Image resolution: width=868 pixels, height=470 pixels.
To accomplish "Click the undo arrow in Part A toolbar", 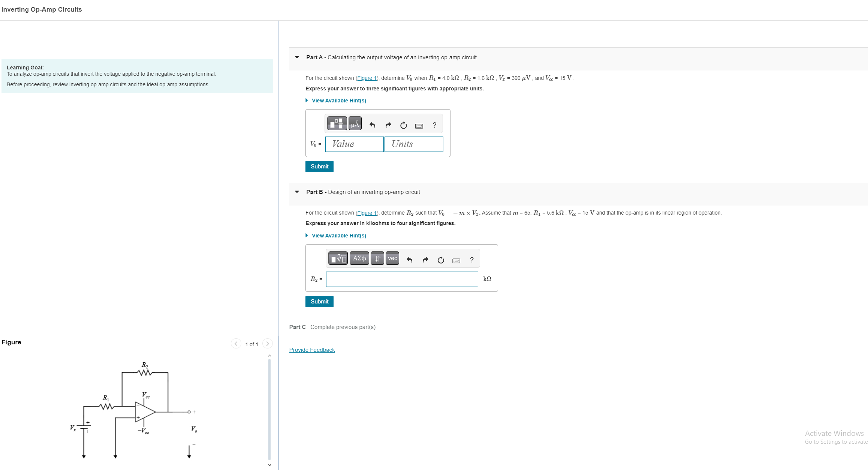I will click(372, 125).
